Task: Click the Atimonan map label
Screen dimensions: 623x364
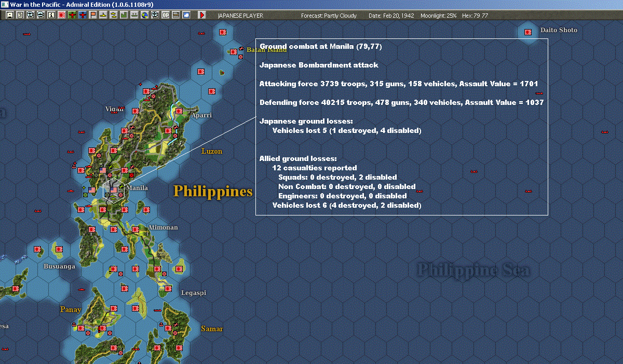Action: click(x=163, y=227)
